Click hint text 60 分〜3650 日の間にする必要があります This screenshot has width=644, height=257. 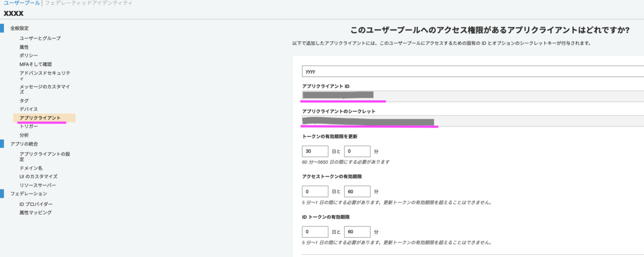(346, 162)
